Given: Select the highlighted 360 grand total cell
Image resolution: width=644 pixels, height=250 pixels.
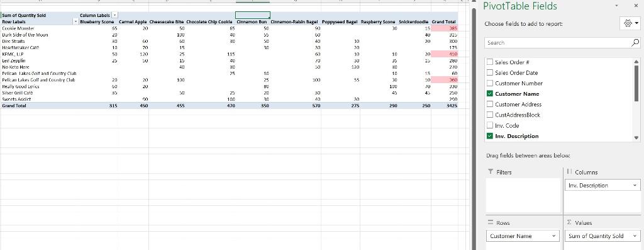Looking at the screenshot, I should pyautogui.click(x=445, y=80).
